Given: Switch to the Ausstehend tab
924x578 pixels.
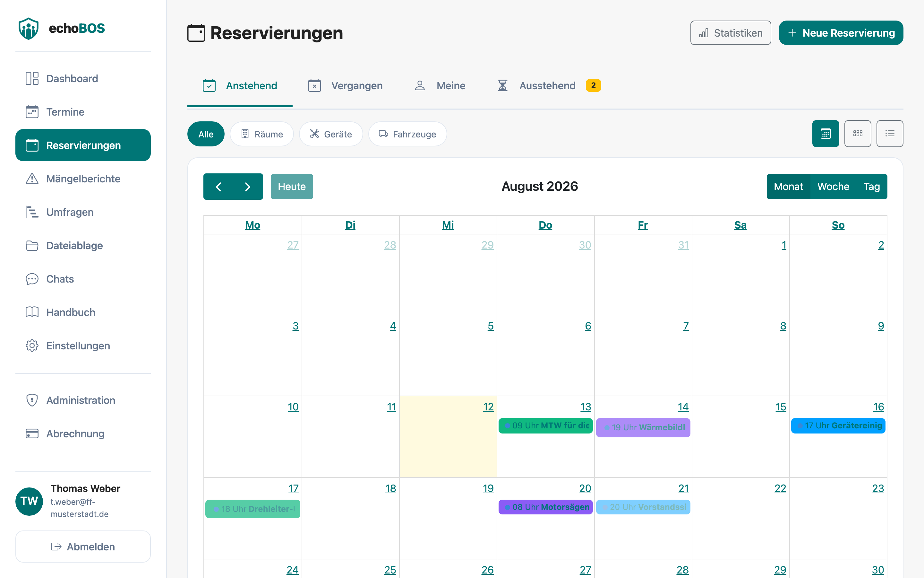Looking at the screenshot, I should pyautogui.click(x=549, y=86).
